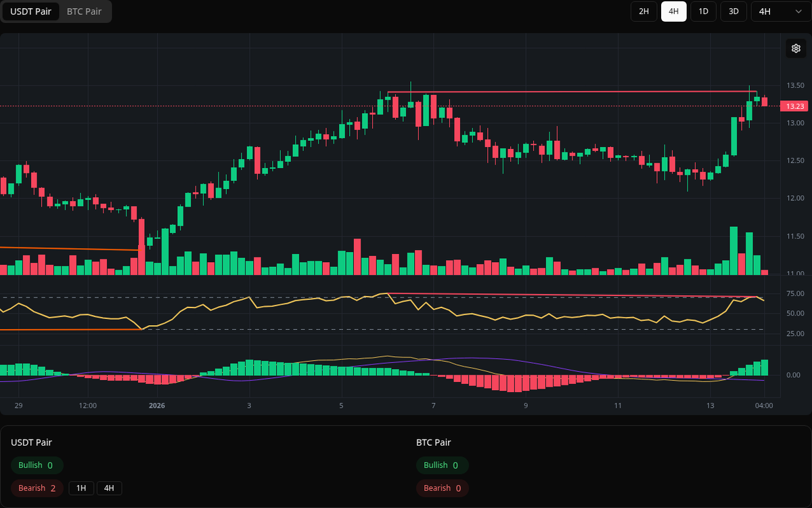
Task: Switch to the 1D timeframe
Action: coord(703,12)
